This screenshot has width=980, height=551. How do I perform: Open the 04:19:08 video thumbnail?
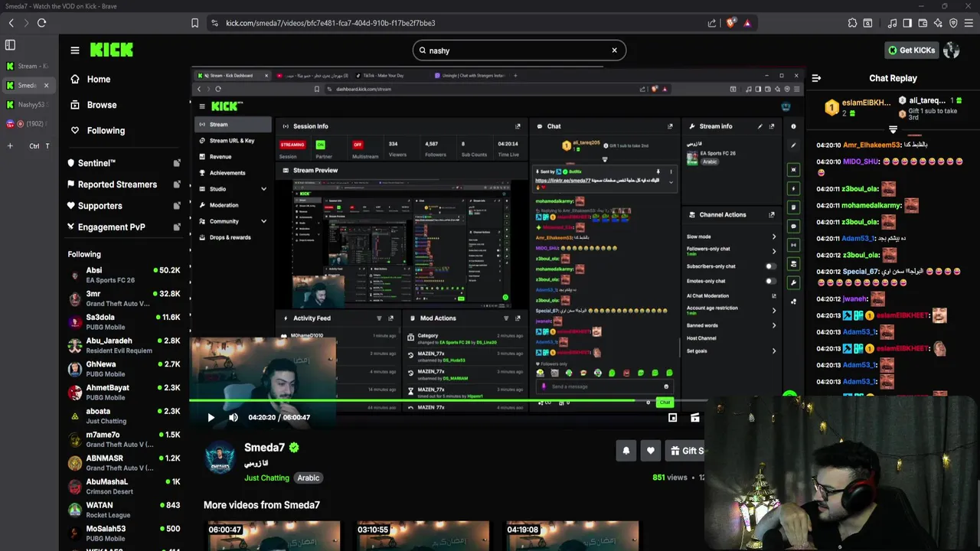coord(572,536)
